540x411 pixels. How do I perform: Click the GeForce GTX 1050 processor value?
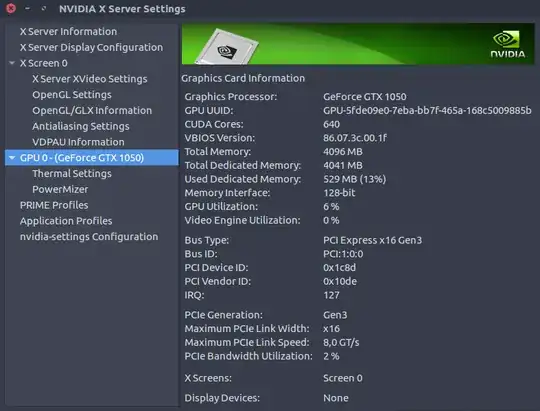pyautogui.click(x=364, y=97)
